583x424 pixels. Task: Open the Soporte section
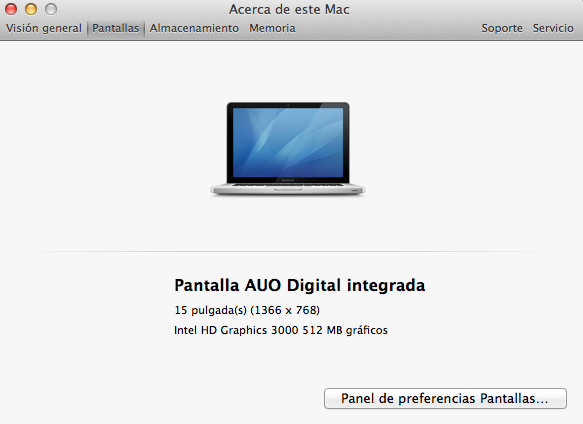point(502,28)
